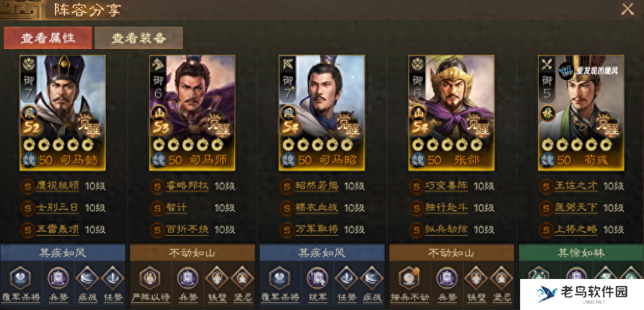The image size is (644, 310).
Task: Select the 统军 icon under 司马昭
Action: tap(316, 278)
